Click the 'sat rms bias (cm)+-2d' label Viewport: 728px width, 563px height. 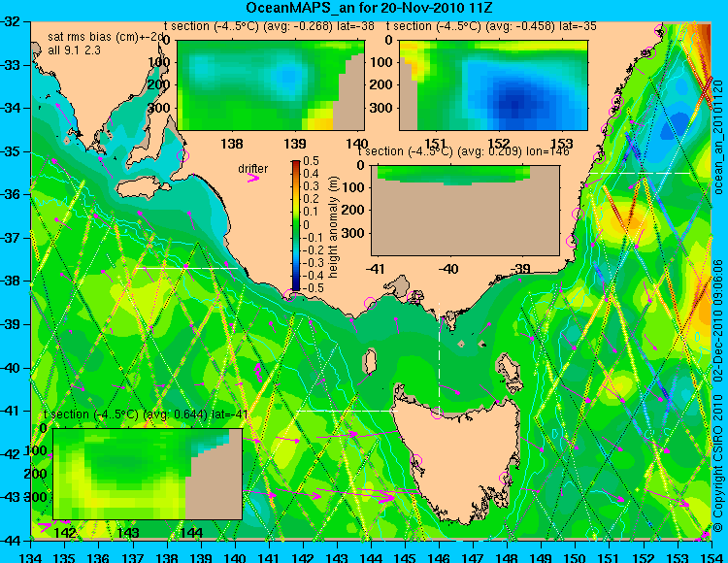pos(107,37)
